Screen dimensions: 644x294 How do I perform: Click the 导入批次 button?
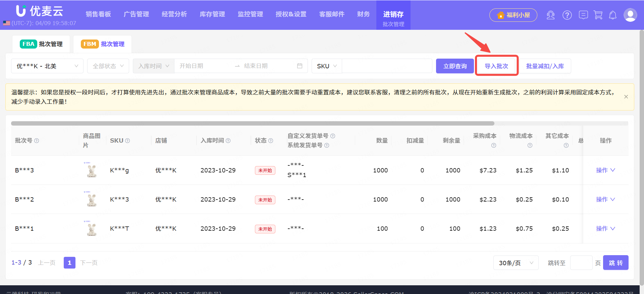tap(496, 66)
